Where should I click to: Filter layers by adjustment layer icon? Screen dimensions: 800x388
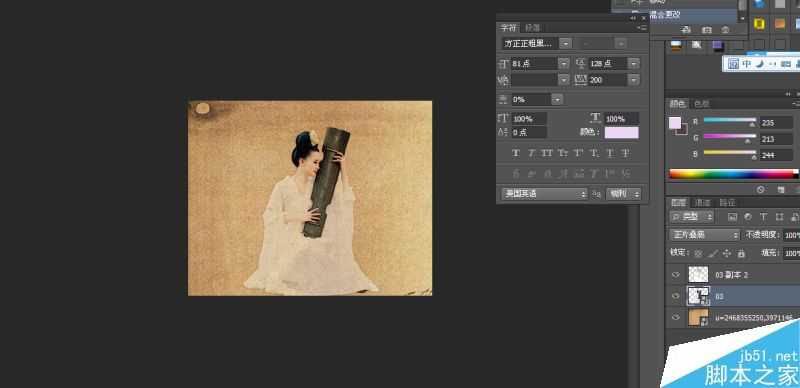coord(748,217)
